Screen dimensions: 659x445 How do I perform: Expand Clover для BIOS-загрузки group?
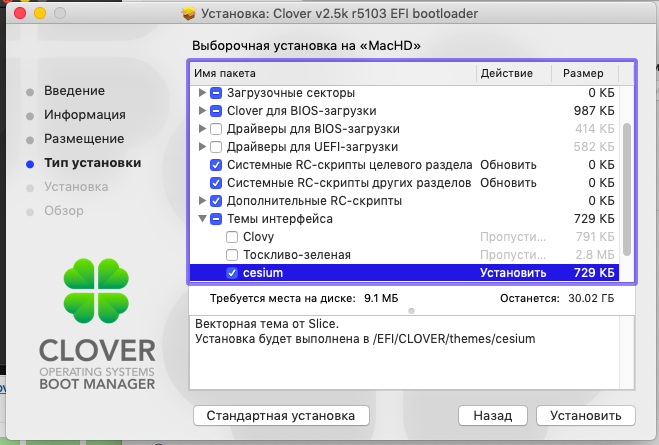[202, 111]
